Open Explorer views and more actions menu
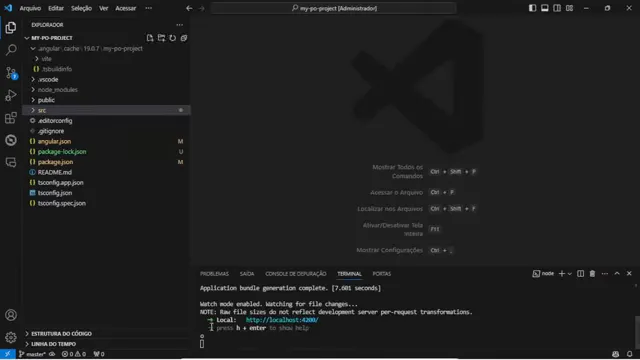Image resolution: width=640 pixels, height=360 pixels. pyautogui.click(x=180, y=25)
